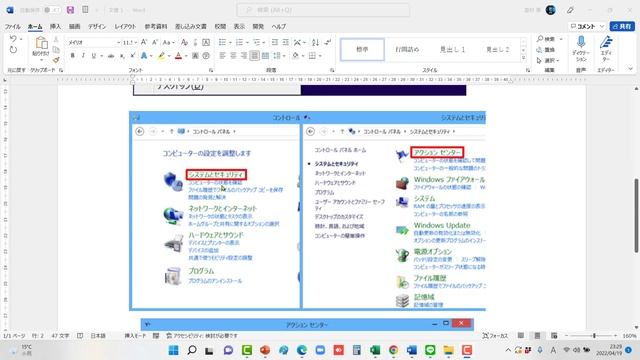This screenshot has width=640, height=360.
Task: Click the Redo circular arrow icon
Action: (x=13, y=50)
